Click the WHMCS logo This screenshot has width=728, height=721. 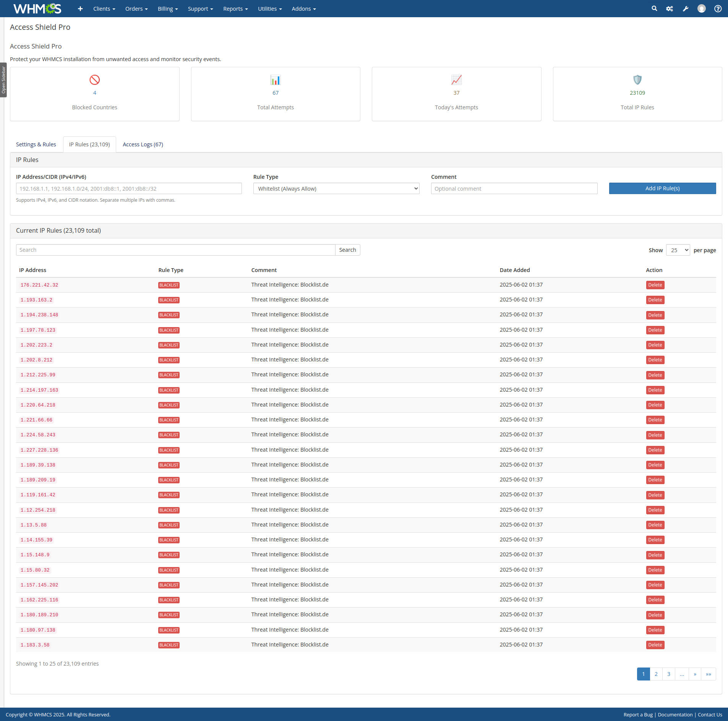(37, 8)
